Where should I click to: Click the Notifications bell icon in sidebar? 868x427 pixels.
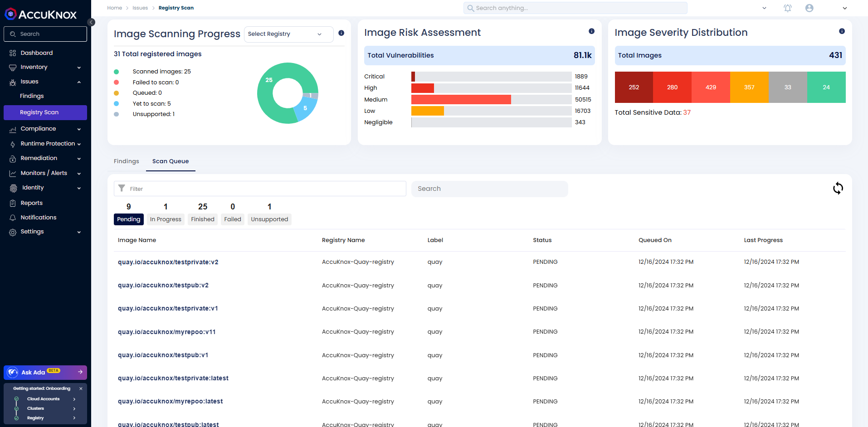tap(13, 218)
